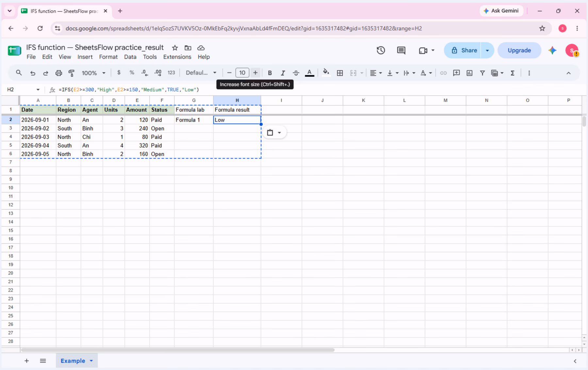Toggle strikethrough formatting
588x370 pixels.
296,73
